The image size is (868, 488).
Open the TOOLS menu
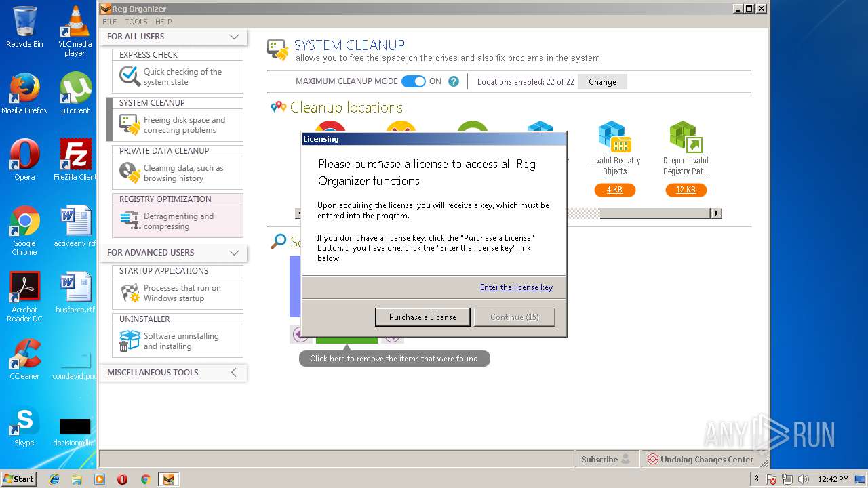pos(136,22)
